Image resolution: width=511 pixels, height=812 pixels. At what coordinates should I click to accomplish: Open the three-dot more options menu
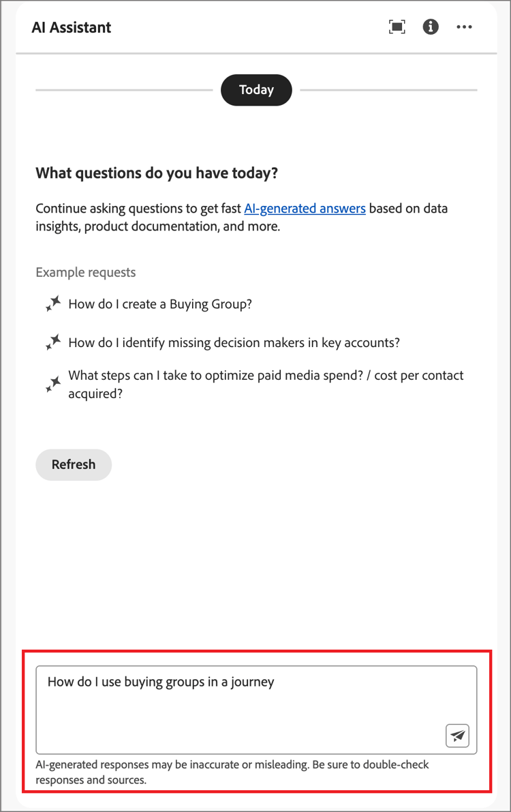pos(465,27)
